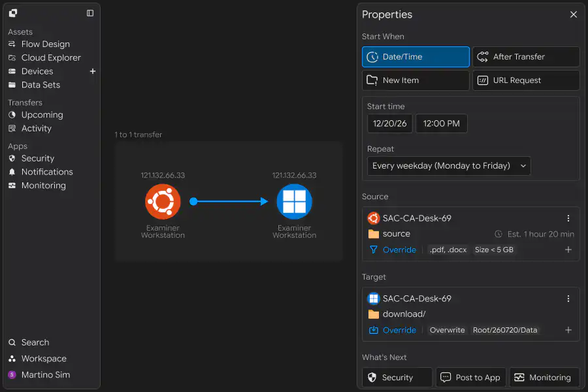Click the target device name SAC-CA-Desk-69
Screen dimensions: 588x392
(417, 299)
